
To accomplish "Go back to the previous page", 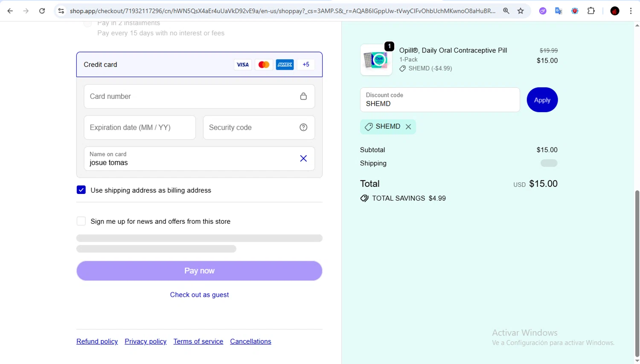I will [x=10, y=11].
